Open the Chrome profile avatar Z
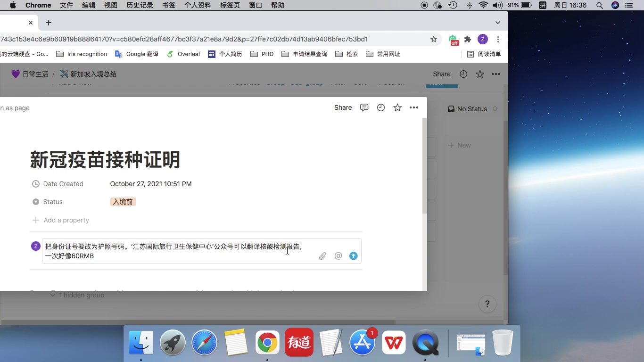This screenshot has width=644, height=362. click(482, 39)
